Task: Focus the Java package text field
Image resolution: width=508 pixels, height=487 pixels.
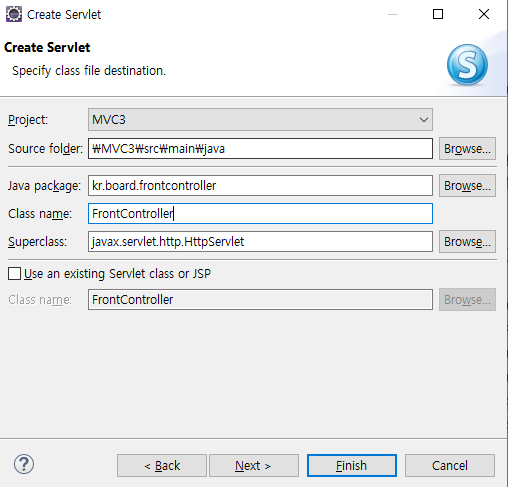Action: (260, 186)
